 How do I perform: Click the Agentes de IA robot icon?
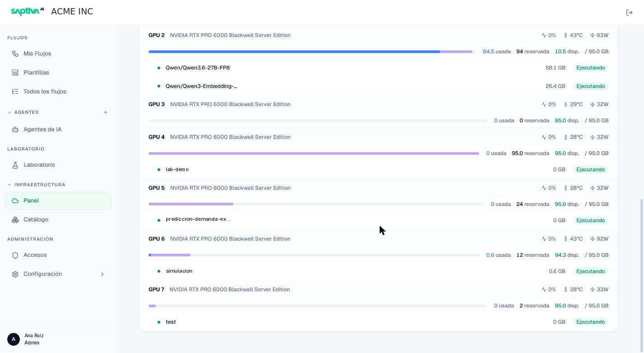click(15, 130)
